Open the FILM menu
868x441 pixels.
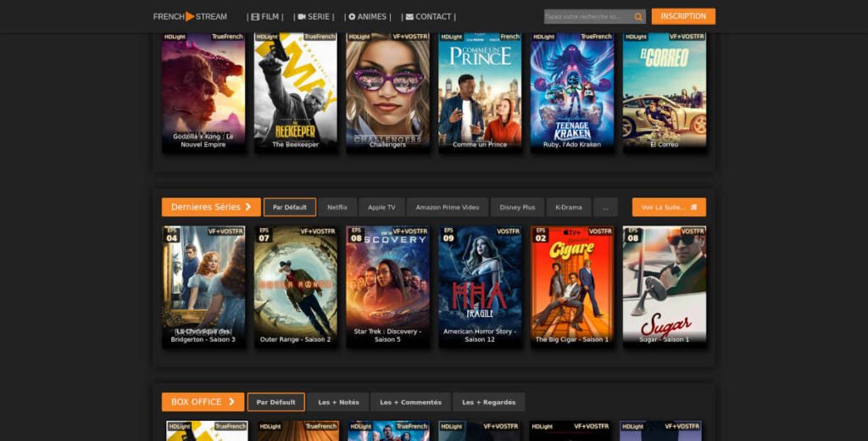tap(265, 17)
